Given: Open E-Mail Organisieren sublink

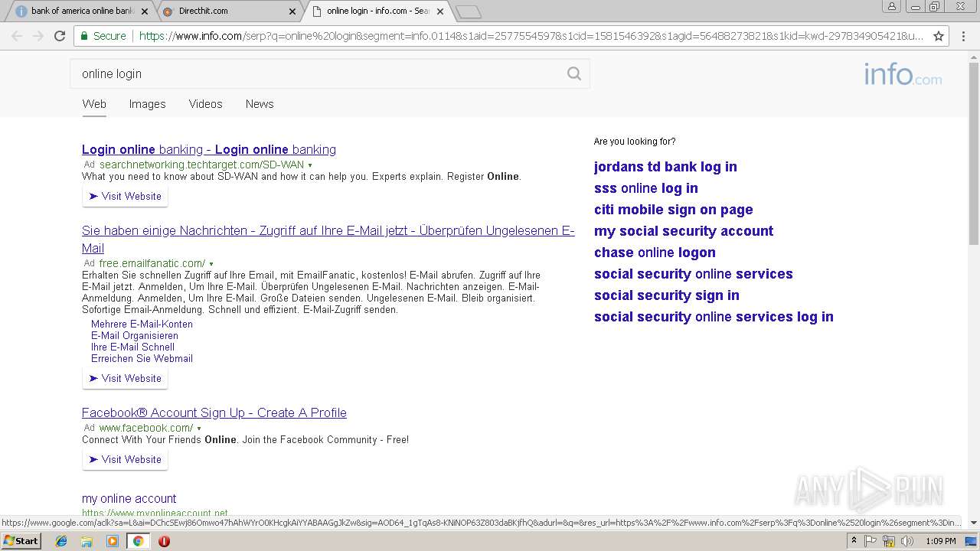Looking at the screenshot, I should tap(135, 335).
